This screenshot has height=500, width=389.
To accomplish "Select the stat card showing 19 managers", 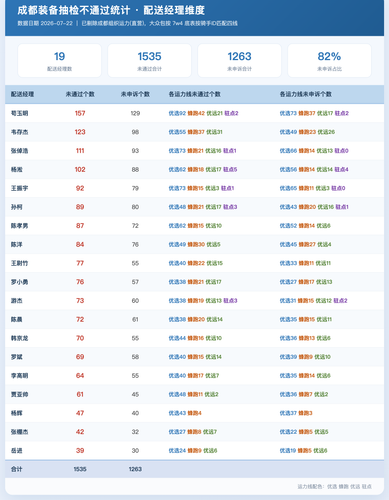I will click(x=59, y=61).
